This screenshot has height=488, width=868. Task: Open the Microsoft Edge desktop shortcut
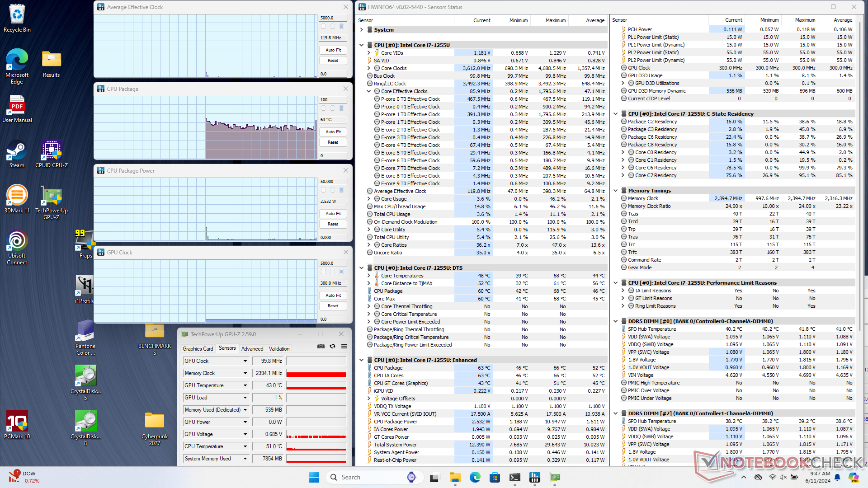[17, 66]
